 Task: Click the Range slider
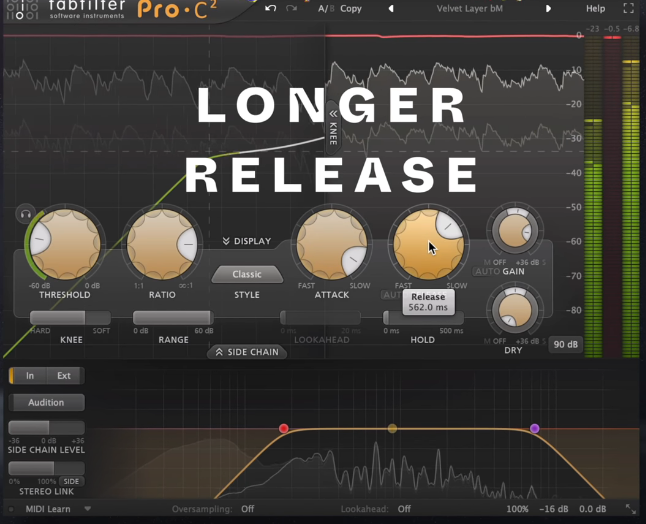pos(173,318)
